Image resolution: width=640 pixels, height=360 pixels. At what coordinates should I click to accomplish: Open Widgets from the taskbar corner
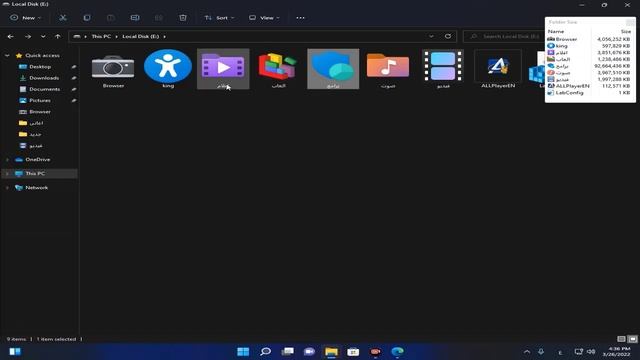[15, 351]
